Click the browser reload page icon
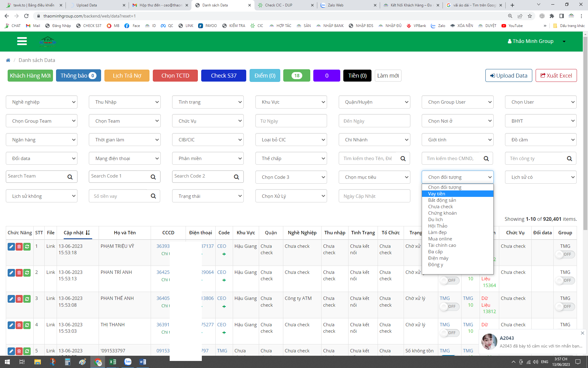588x368 pixels. (x=26, y=16)
